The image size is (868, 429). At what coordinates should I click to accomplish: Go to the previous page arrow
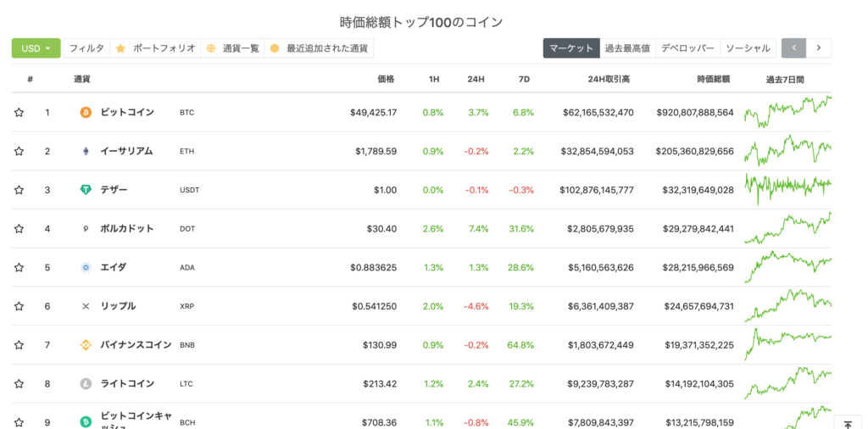click(x=793, y=48)
